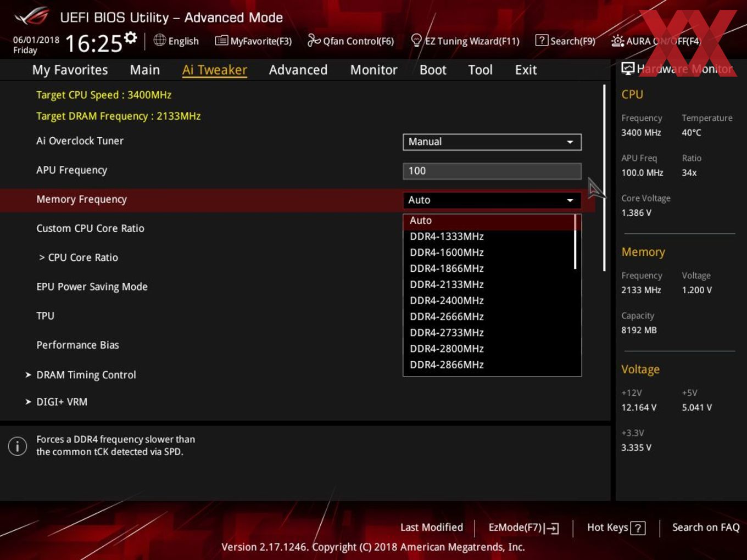Go to the Monitor tab

pyautogui.click(x=374, y=70)
